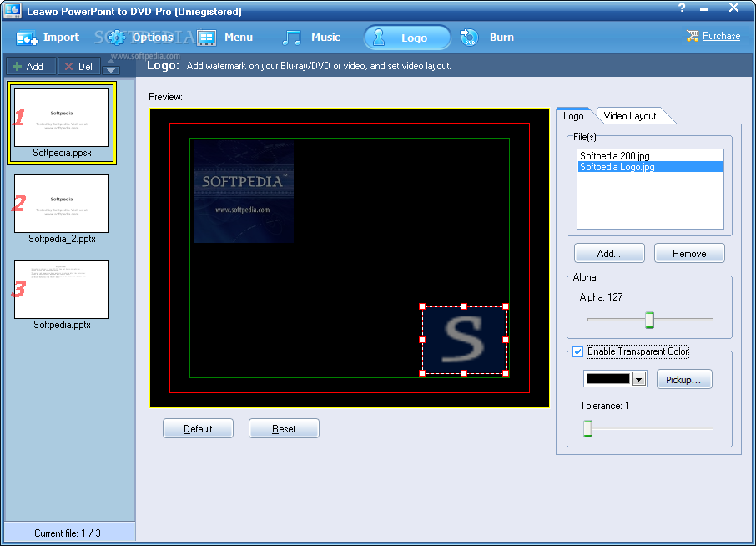The height and width of the screenshot is (546, 756).
Task: Click the 'Tolerance: 1' value label
Action: click(x=605, y=406)
